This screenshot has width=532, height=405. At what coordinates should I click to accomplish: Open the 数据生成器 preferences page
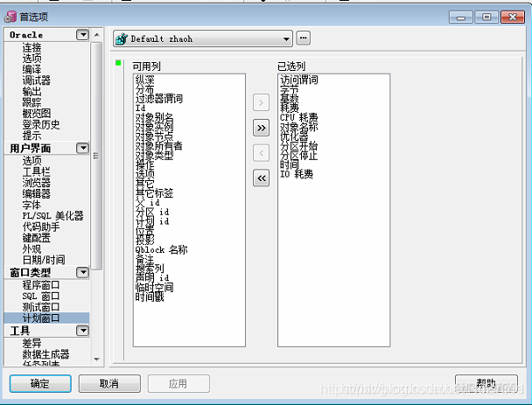45,354
